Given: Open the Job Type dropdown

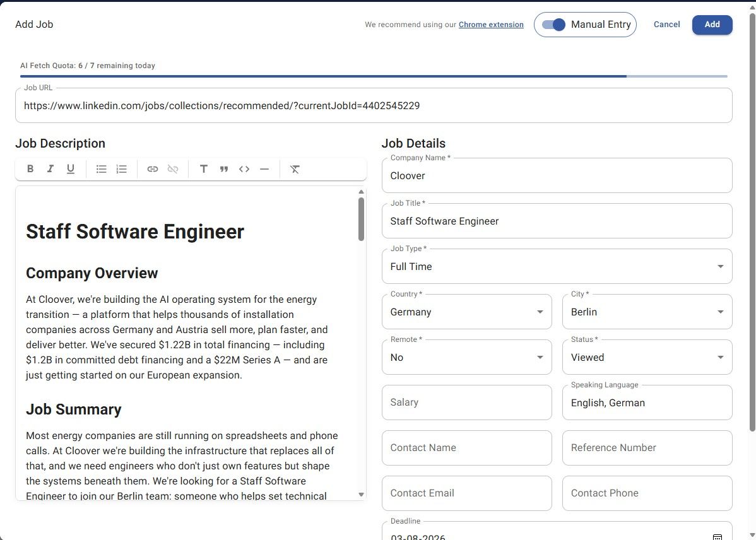Looking at the screenshot, I should [557, 266].
